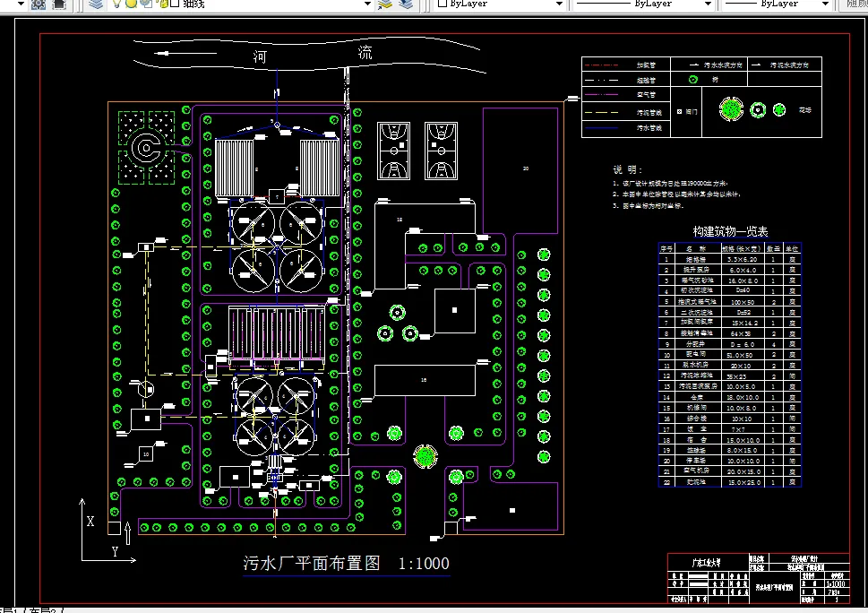Image resolution: width=868 pixels, height=613 pixels.
Task: Click the 超越管 legend label
Action: click(646, 81)
